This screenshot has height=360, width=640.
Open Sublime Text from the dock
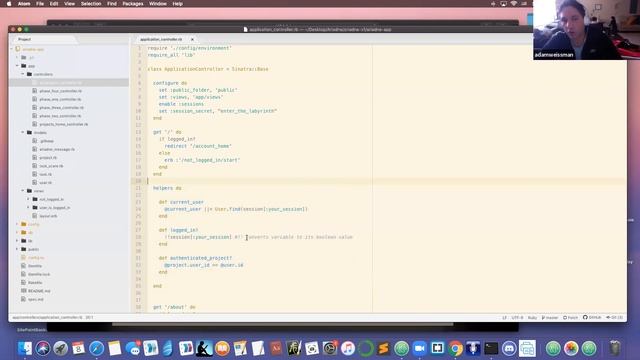[383, 348]
